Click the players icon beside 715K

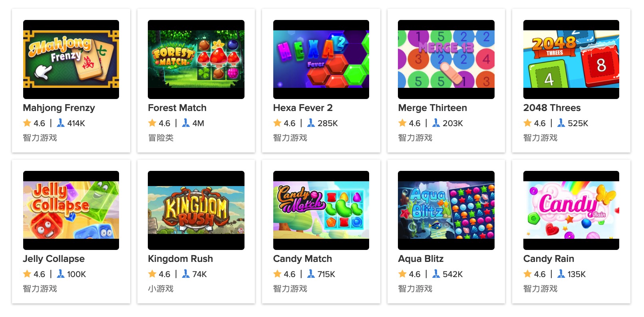[x=311, y=274]
